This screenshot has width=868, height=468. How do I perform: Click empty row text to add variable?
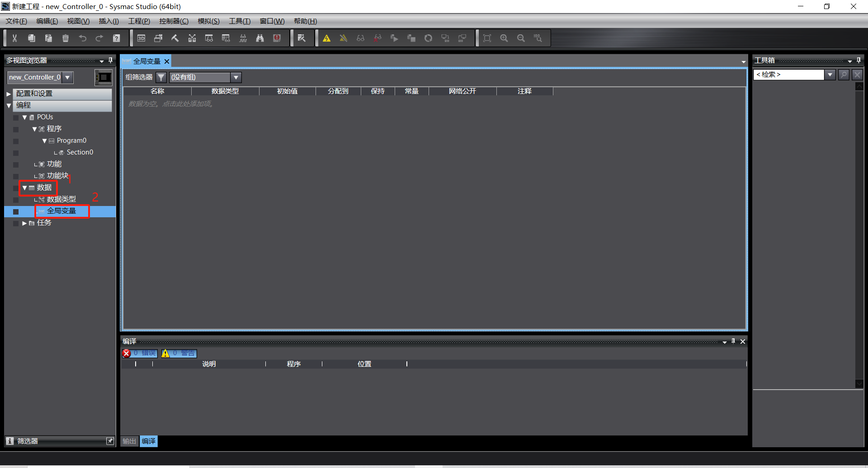(171, 104)
